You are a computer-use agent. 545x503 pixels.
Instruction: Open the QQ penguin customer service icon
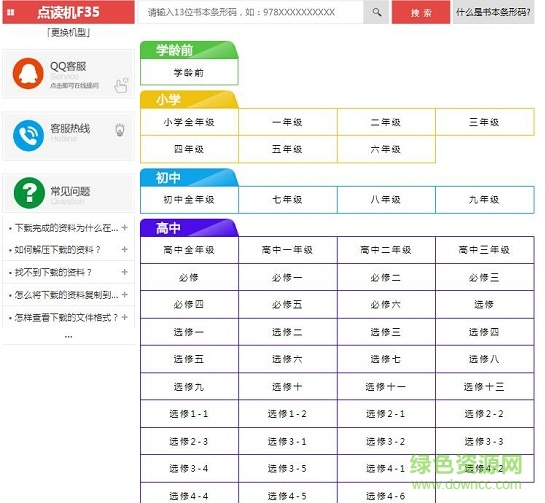coord(28,73)
